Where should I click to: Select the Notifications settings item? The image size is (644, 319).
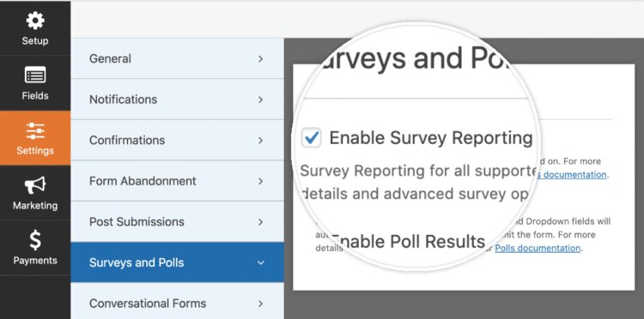[x=178, y=99]
